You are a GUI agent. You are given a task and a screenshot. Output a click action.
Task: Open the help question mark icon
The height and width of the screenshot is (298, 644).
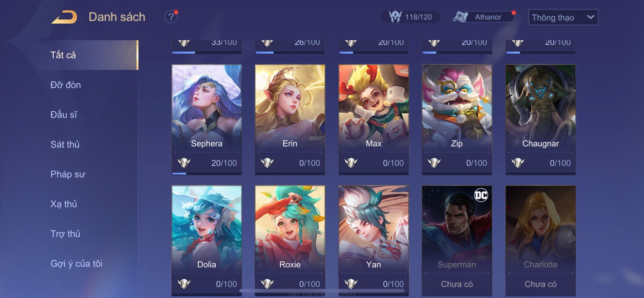point(171,16)
